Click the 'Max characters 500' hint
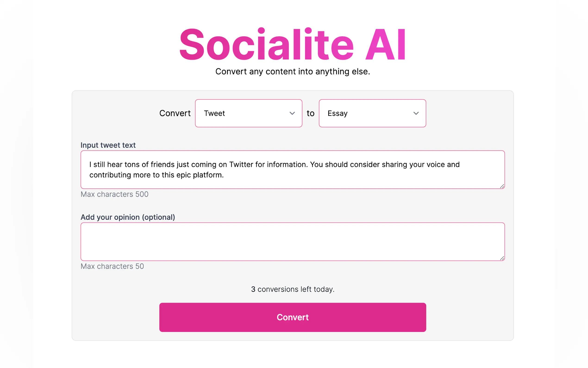This screenshot has height=368, width=588. click(x=114, y=194)
